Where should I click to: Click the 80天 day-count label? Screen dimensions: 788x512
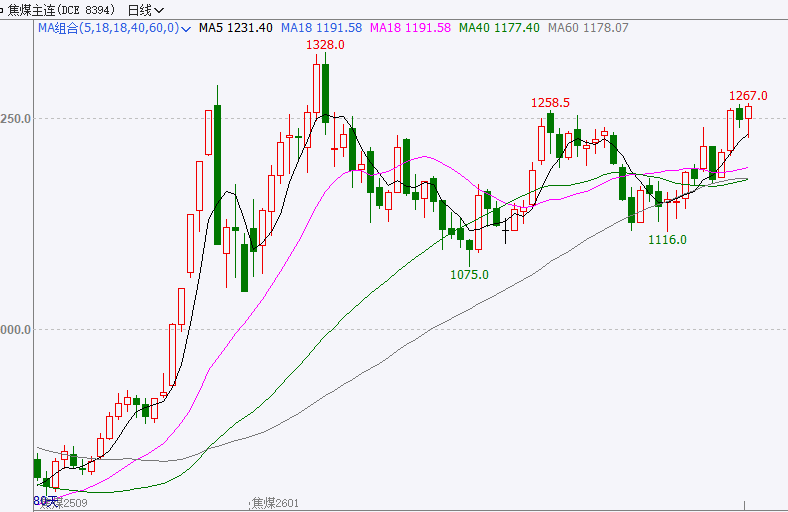click(44, 500)
